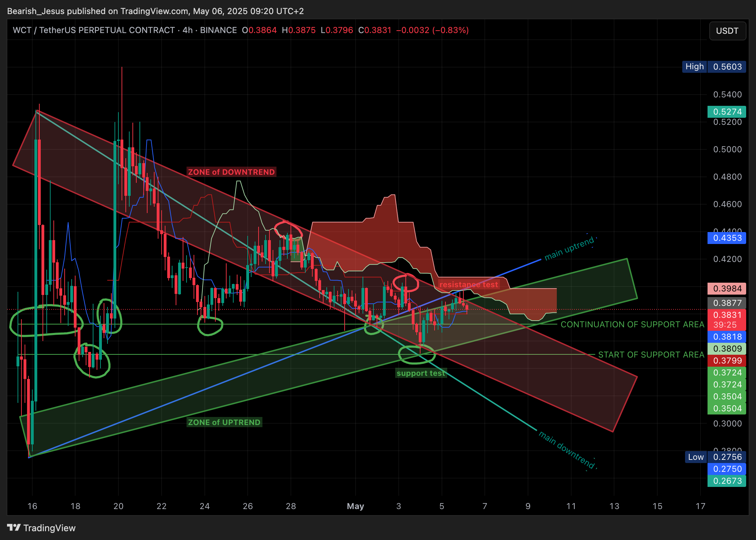
Task: Click the 0.3877 grey price tag
Action: click(x=726, y=303)
